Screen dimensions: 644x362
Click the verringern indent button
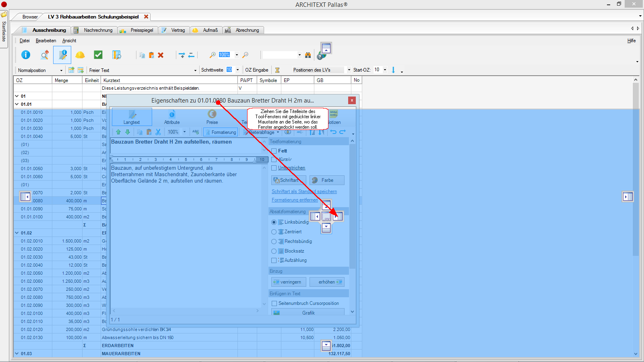tap(289, 282)
